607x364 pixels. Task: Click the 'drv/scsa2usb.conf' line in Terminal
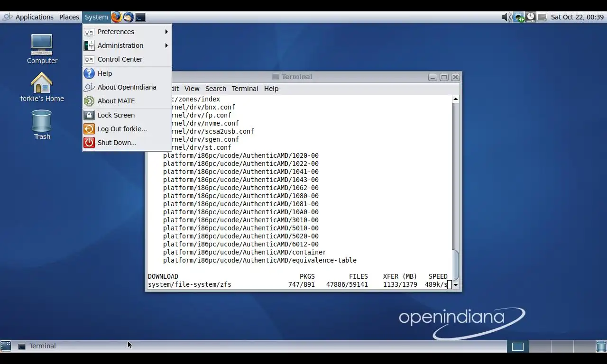coord(213,131)
